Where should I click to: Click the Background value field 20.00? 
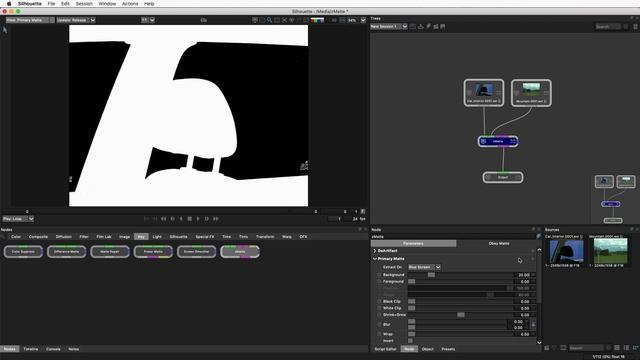click(523, 275)
